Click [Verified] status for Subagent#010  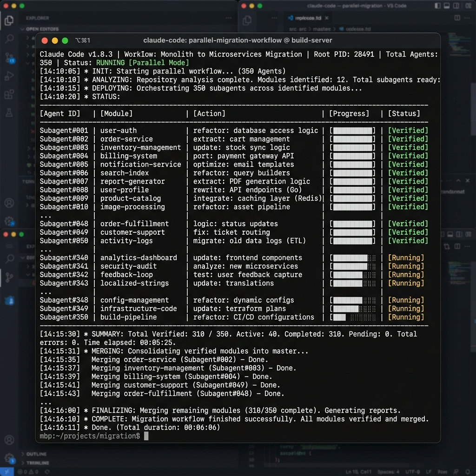tap(408, 207)
